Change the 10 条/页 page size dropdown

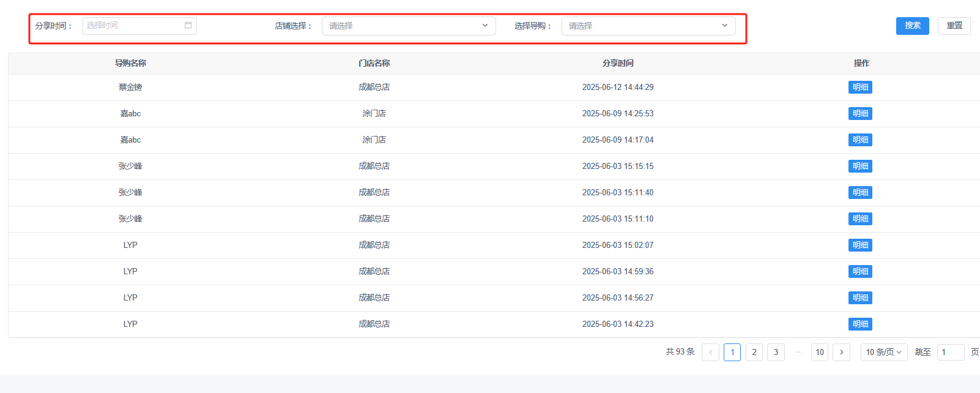[x=883, y=353]
